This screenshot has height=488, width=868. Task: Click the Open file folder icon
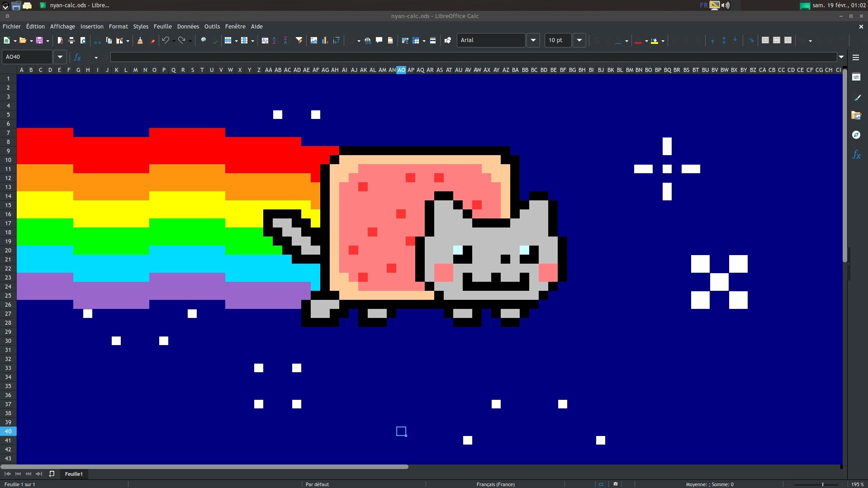click(23, 41)
